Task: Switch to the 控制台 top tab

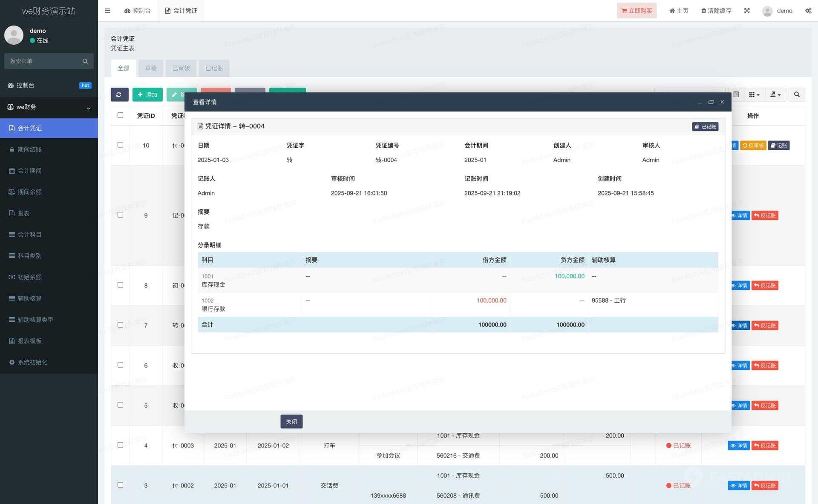Action: click(x=138, y=11)
